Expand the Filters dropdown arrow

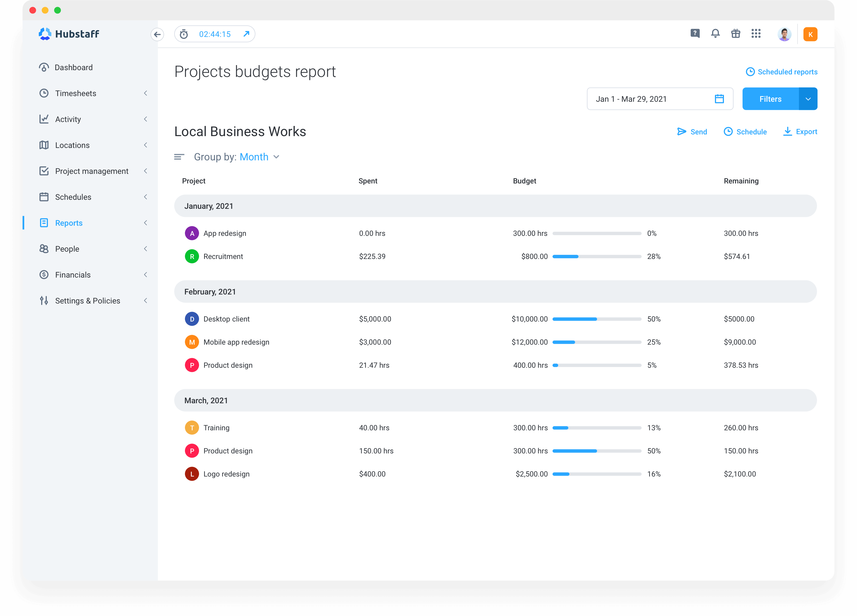[x=808, y=99]
